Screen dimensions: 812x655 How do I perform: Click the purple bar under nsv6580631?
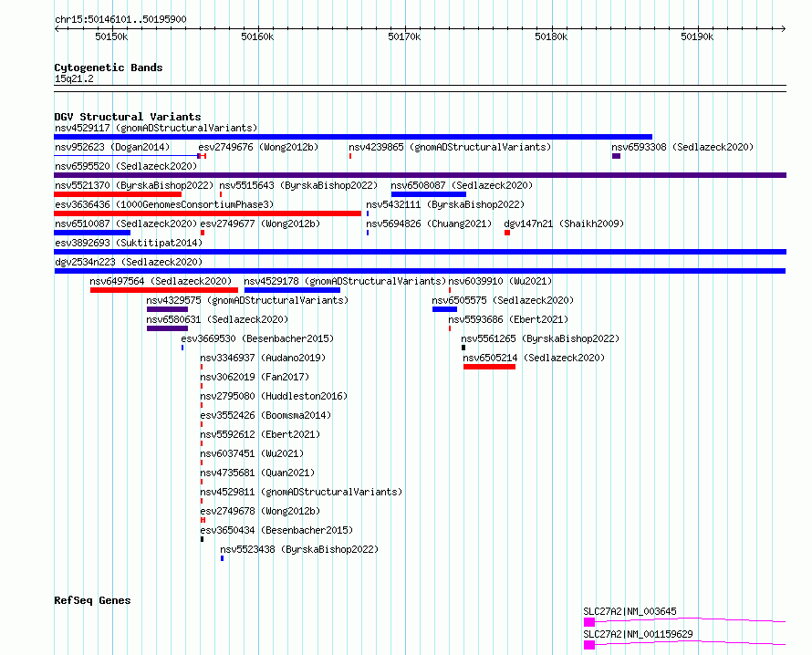point(167,328)
